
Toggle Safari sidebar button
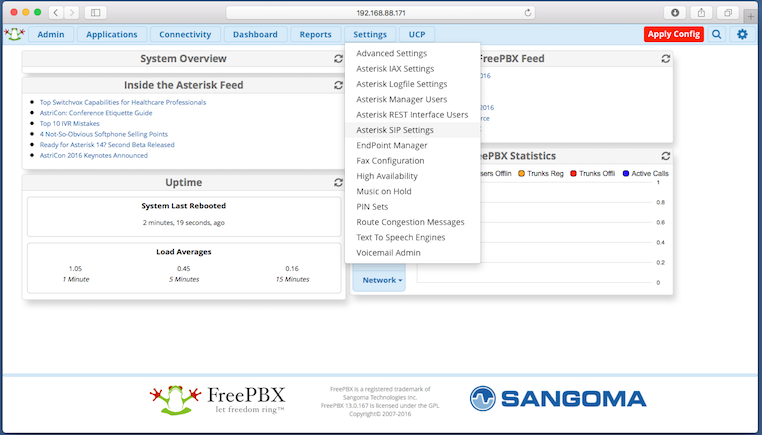[95, 13]
